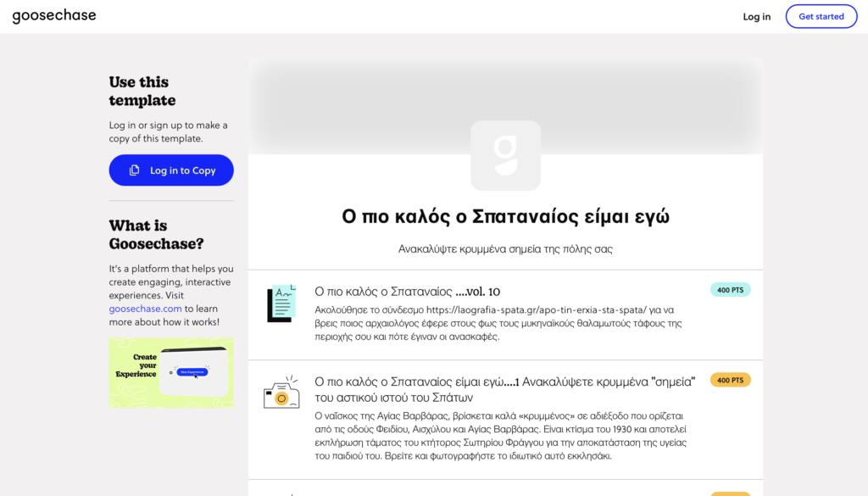Image resolution: width=868 pixels, height=496 pixels.
Task: Click the 'What is Goosechase?' heading
Action: (x=156, y=235)
